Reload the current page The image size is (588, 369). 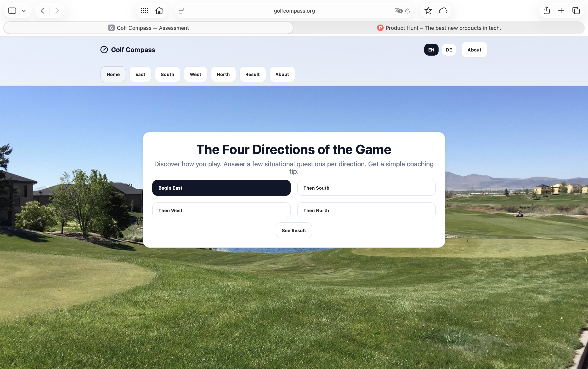tap(408, 11)
